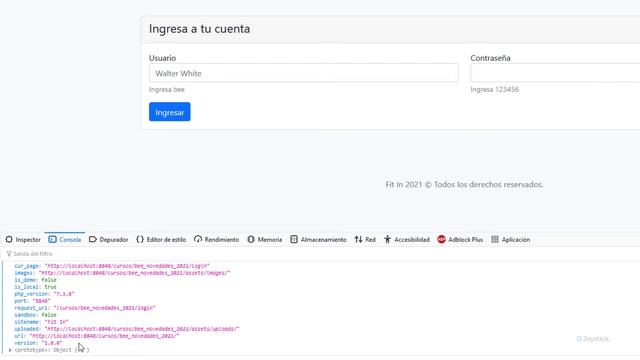The image size is (640, 360).
Task: Click the Usuario field label
Action: point(162,58)
